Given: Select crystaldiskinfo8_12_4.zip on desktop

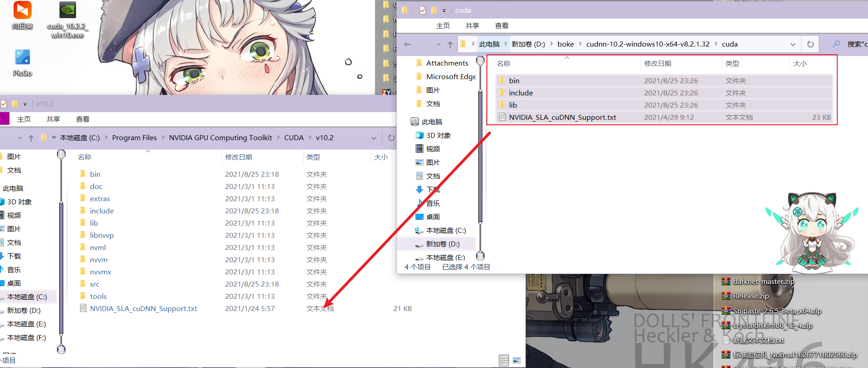Looking at the screenshot, I should pyautogui.click(x=767, y=326).
